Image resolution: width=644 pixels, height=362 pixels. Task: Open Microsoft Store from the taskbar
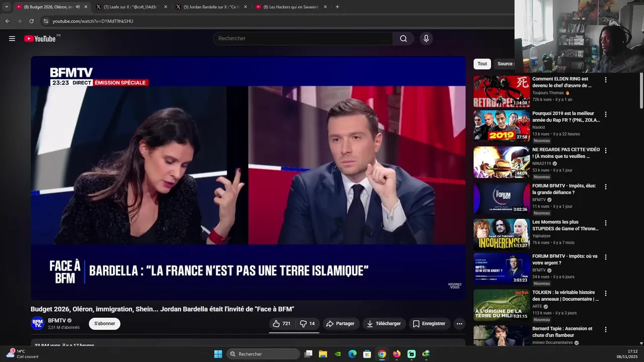click(x=367, y=354)
